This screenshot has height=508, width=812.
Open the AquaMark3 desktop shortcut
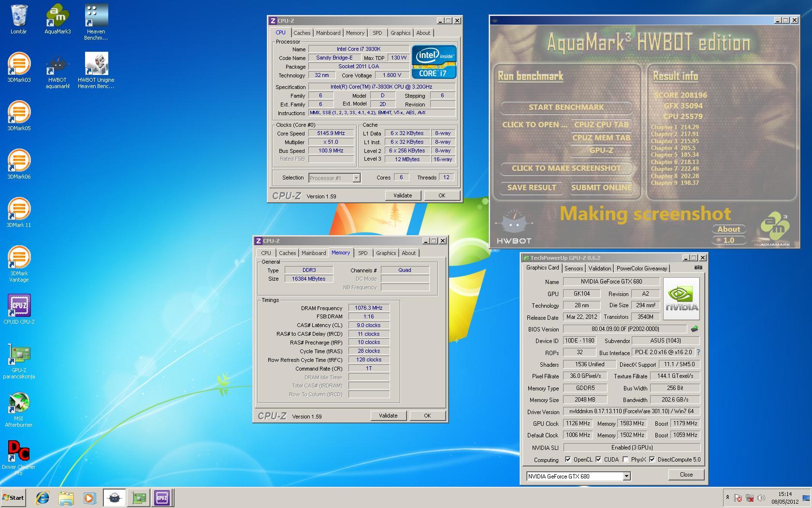point(58,19)
